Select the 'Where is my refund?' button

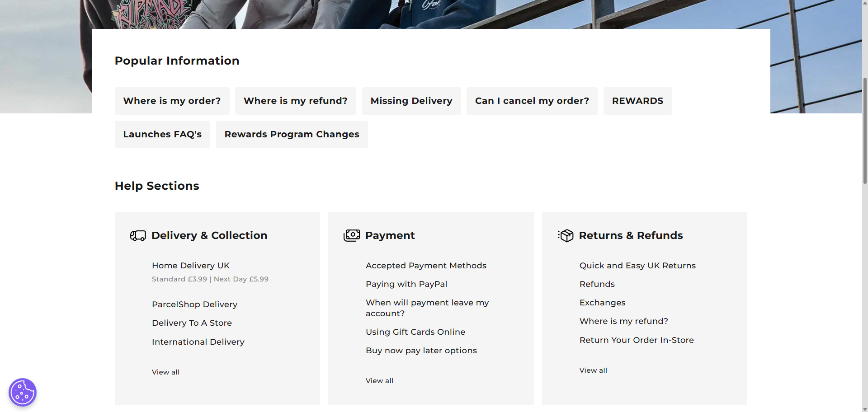tap(295, 101)
